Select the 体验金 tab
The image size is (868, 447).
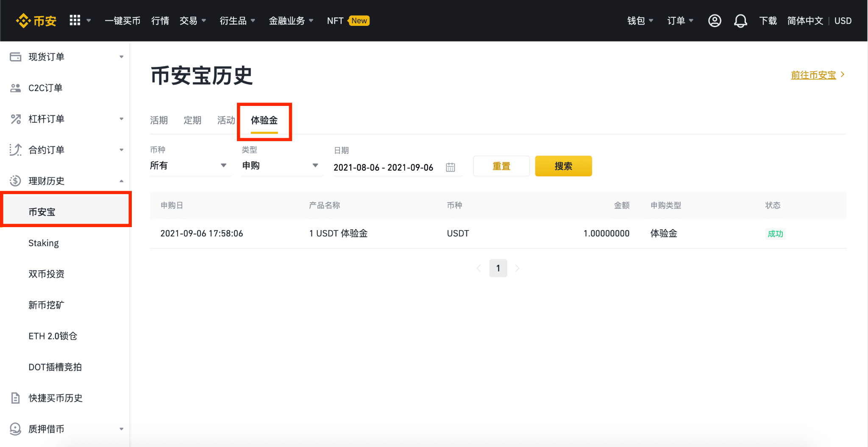[264, 120]
